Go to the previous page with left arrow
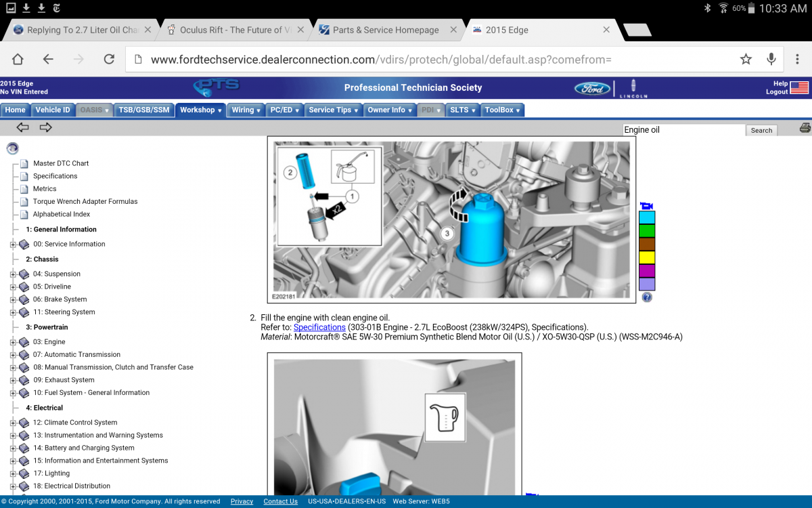Viewport: 812px width, 508px height. [23, 127]
